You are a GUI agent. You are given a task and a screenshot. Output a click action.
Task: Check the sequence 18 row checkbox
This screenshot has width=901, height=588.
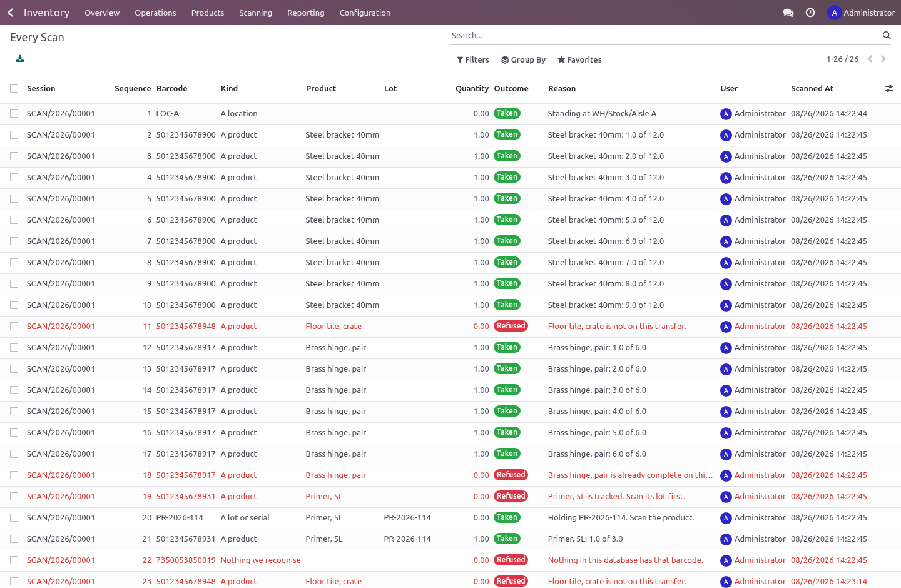(14, 475)
